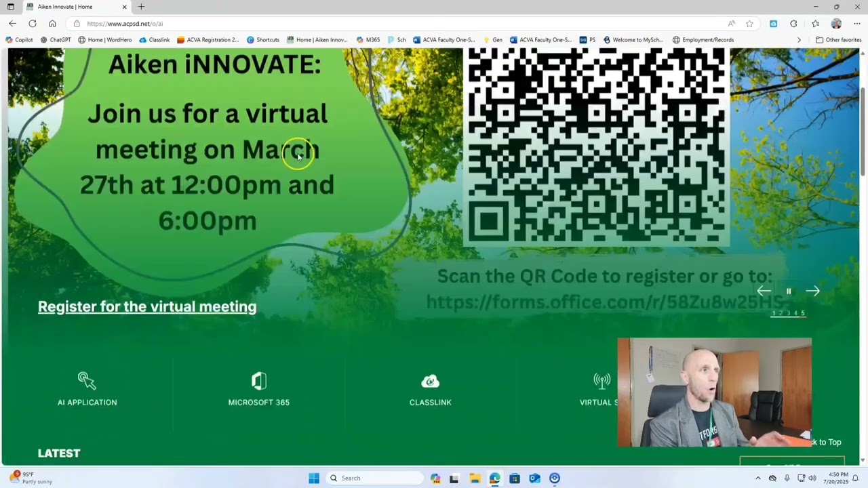
Task: Open a new tab with the plus icon
Action: pyautogui.click(x=141, y=7)
